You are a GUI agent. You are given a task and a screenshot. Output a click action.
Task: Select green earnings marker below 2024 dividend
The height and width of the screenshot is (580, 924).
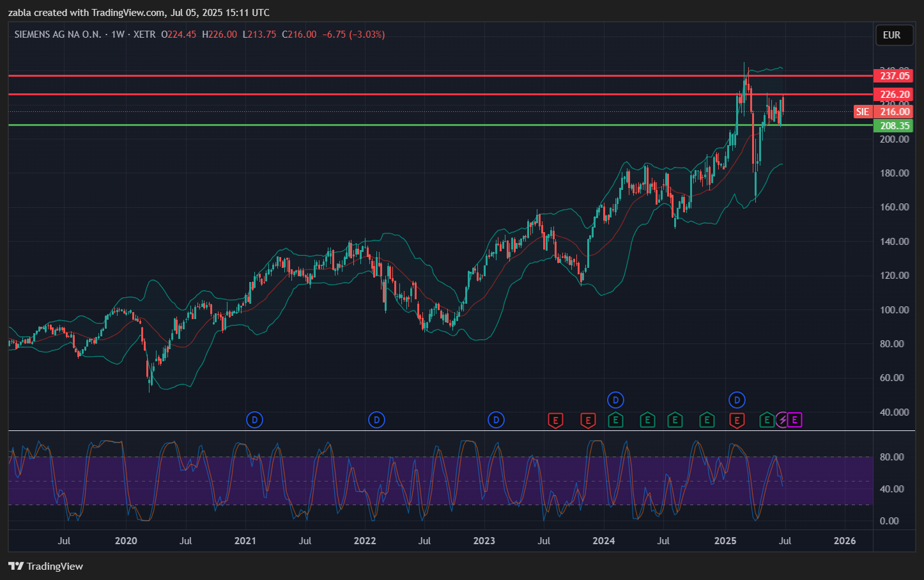coord(615,420)
